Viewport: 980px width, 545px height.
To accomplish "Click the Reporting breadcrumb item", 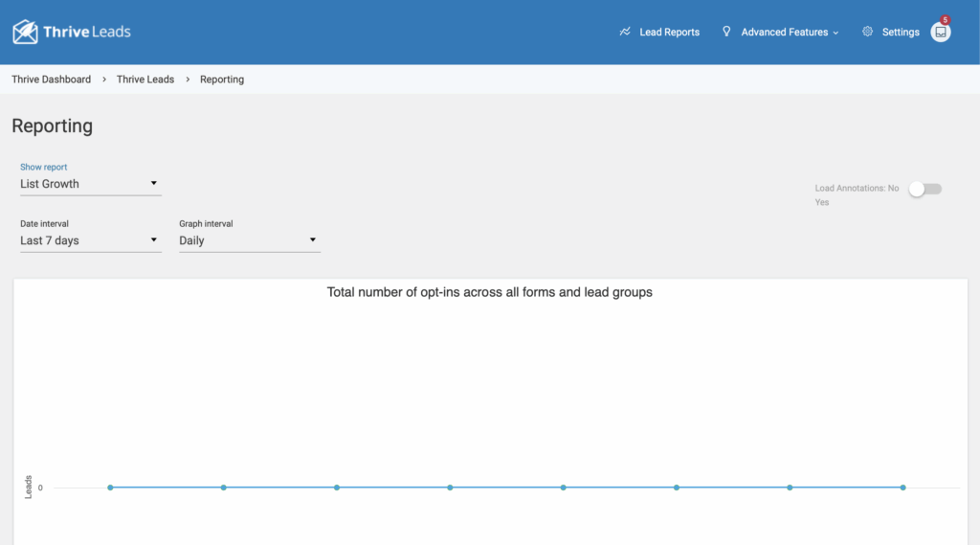I will 222,79.
